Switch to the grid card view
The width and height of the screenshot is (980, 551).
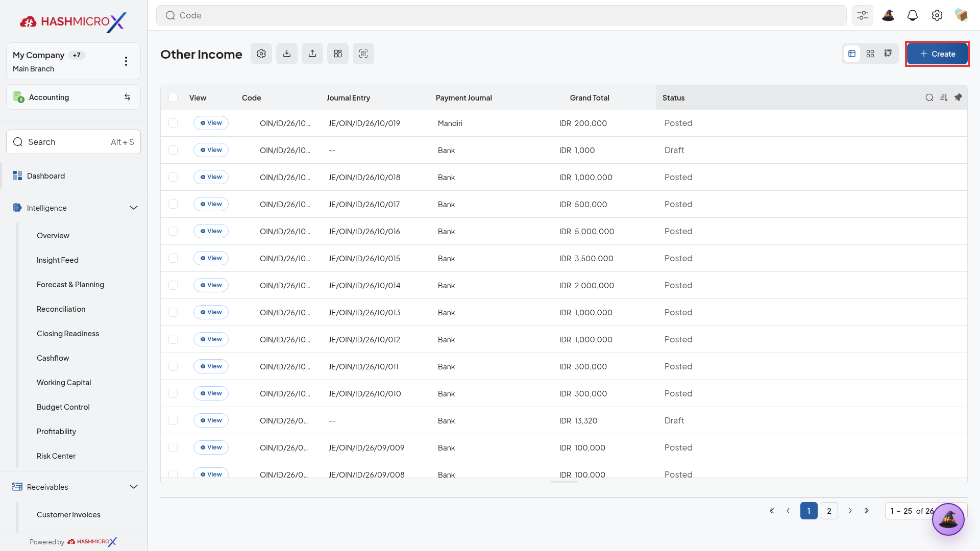click(870, 54)
